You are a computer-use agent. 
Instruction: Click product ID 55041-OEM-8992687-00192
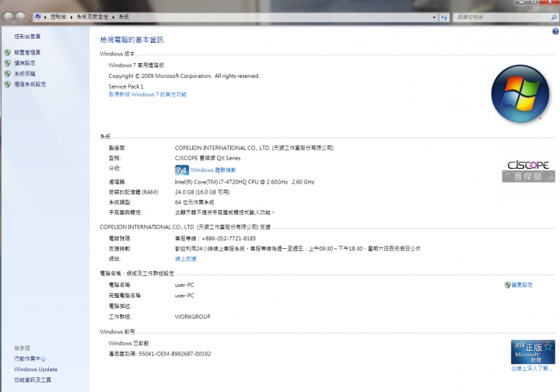coord(175,354)
